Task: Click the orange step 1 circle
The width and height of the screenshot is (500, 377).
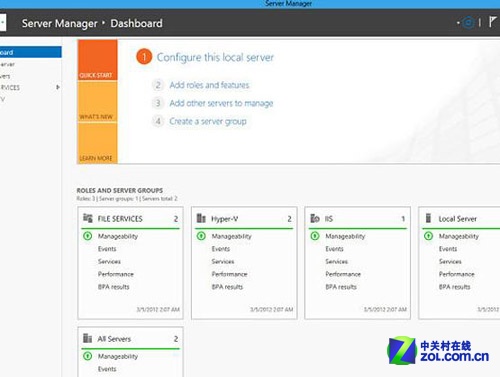Action: (x=144, y=57)
